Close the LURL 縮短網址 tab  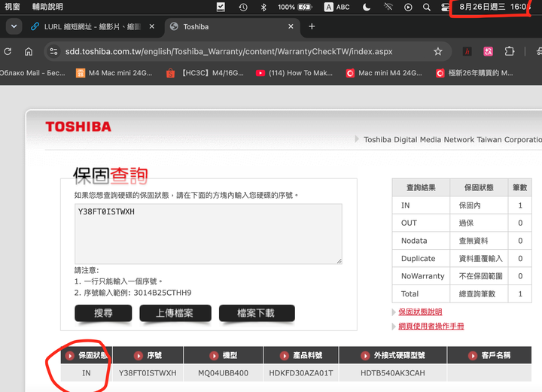point(152,26)
